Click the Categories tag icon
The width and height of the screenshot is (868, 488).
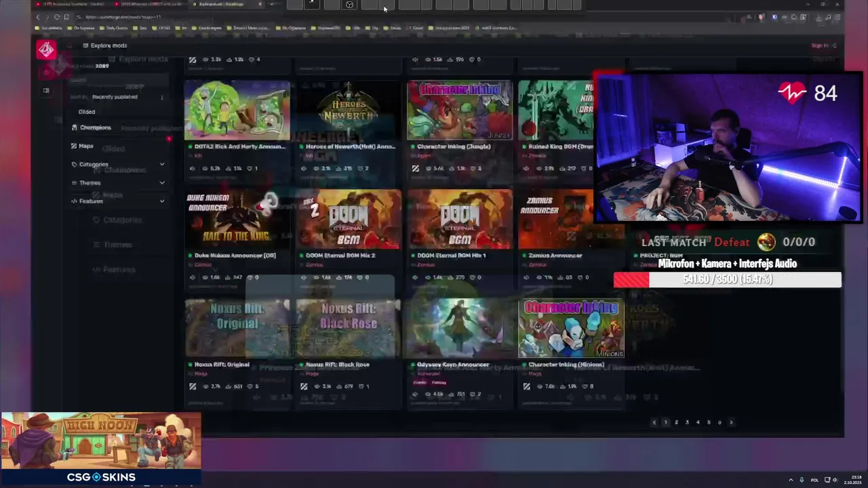click(75, 164)
